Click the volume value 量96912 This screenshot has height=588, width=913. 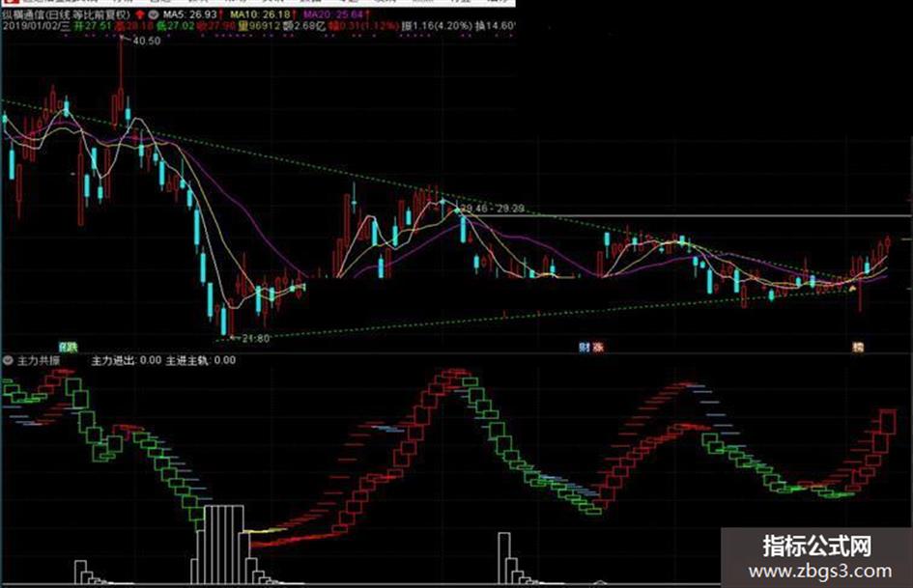tap(259, 26)
